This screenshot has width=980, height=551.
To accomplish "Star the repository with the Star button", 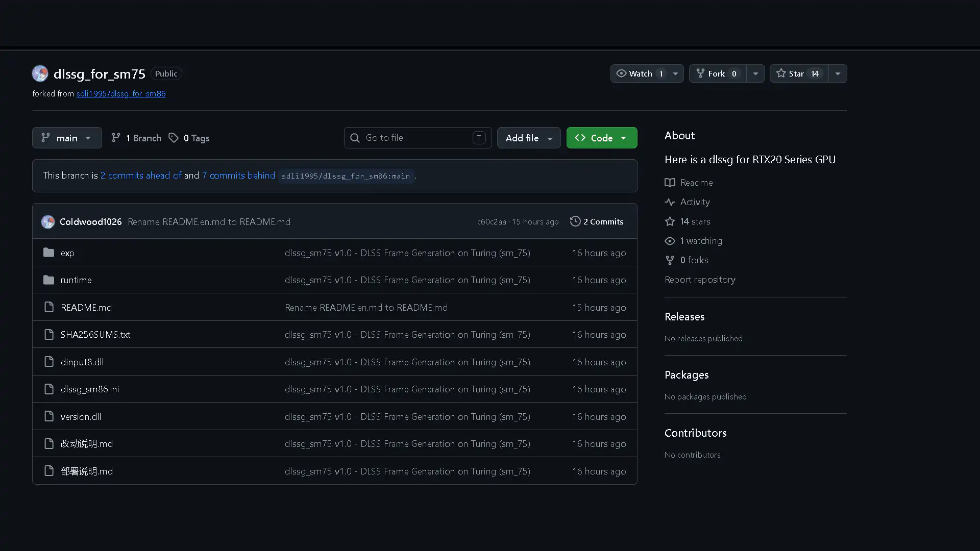I will click(x=799, y=73).
